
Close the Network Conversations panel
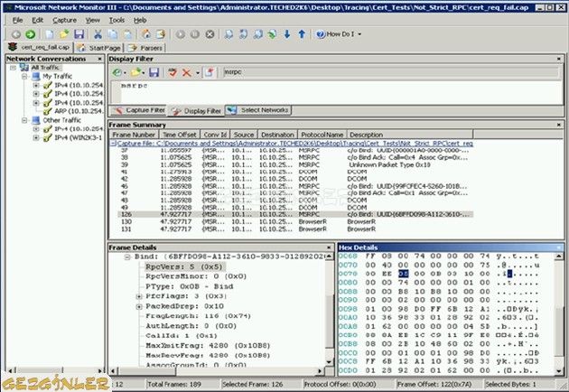(99, 59)
